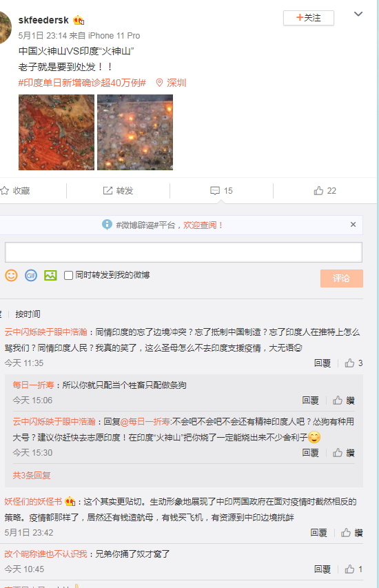Sort comments using the 按时间 tab
This screenshot has height=588, width=379.
point(28,314)
